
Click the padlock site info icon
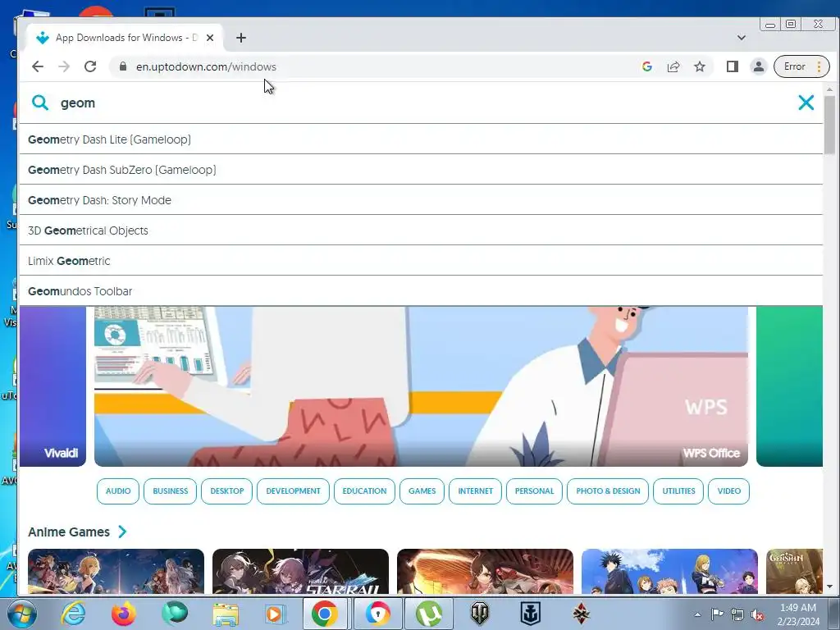coord(123,66)
